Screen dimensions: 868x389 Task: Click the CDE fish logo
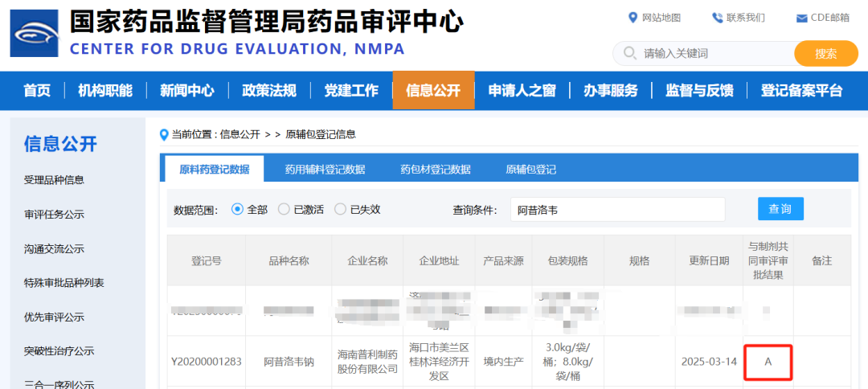coord(34,33)
